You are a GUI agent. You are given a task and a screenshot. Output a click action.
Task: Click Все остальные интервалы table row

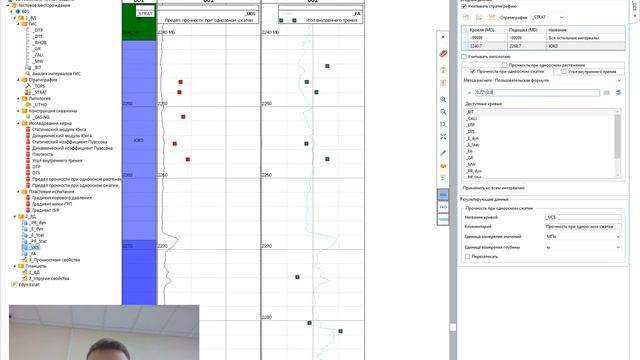coord(543,38)
